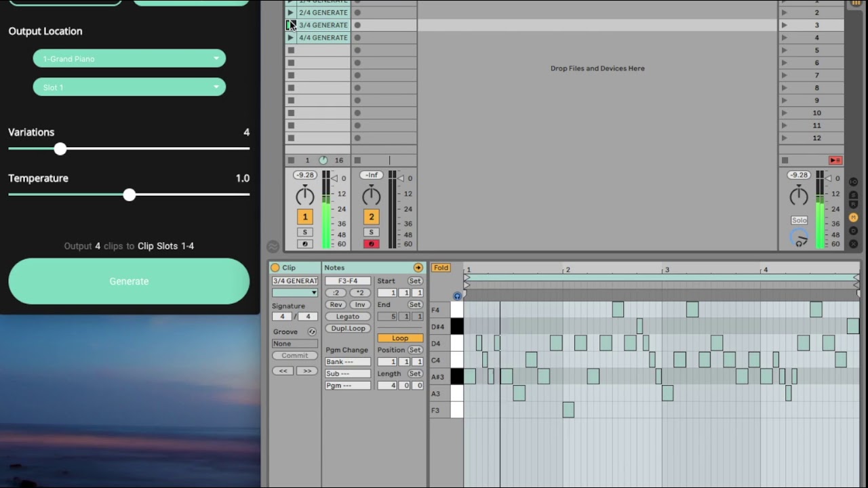Disarm red record button on track 2

pos(371,244)
